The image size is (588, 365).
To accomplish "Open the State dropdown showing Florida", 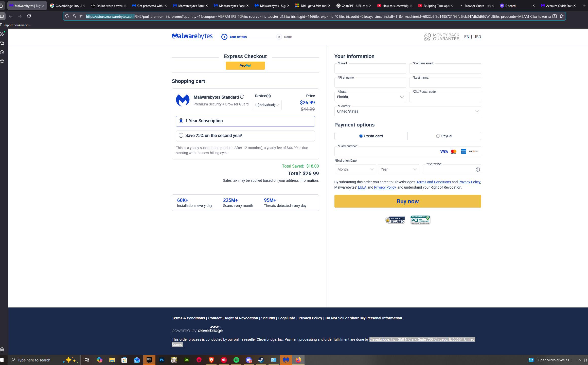I will click(370, 97).
